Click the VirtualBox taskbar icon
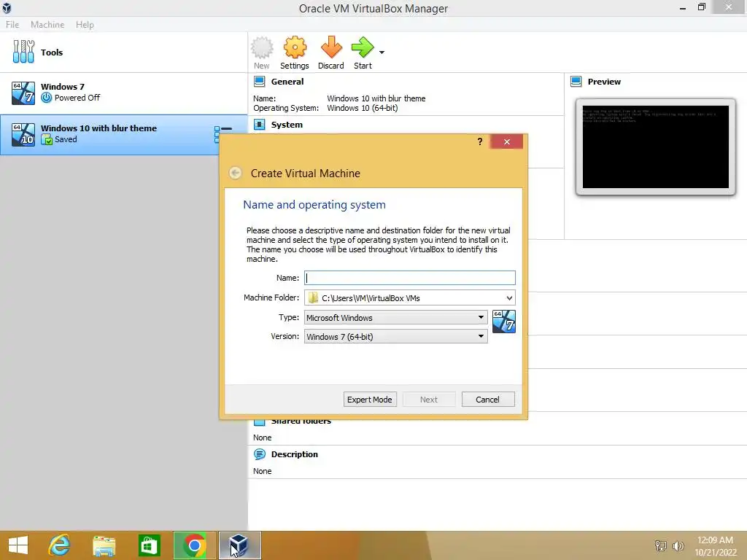The width and height of the screenshot is (747, 560). [x=239, y=545]
